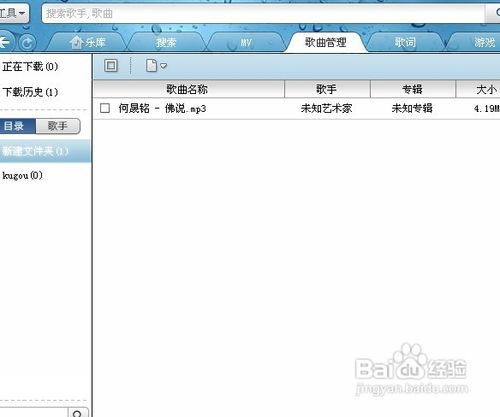
Task: Click the back arrow navigation icon
Action: pyautogui.click(x=5, y=42)
